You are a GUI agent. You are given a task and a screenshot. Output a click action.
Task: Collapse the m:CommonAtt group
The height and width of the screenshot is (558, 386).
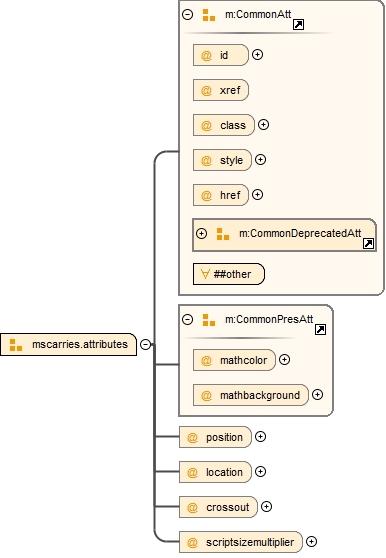point(187,15)
